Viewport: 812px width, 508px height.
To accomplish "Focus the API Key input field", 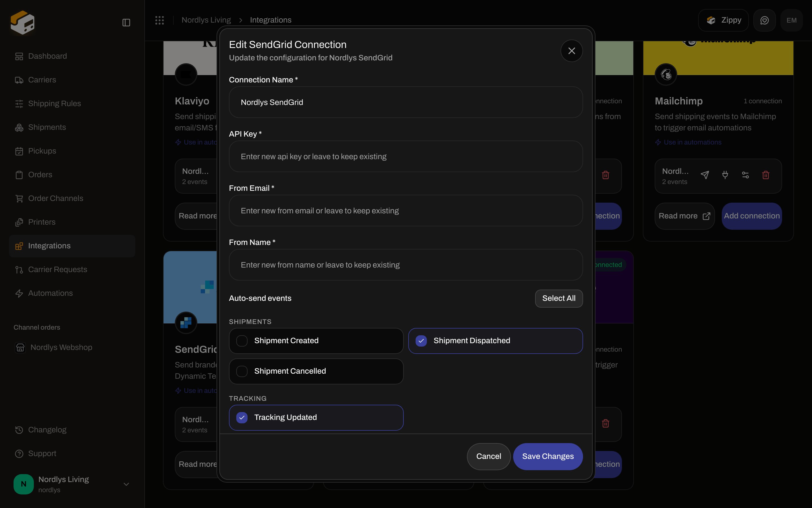I will [x=406, y=157].
